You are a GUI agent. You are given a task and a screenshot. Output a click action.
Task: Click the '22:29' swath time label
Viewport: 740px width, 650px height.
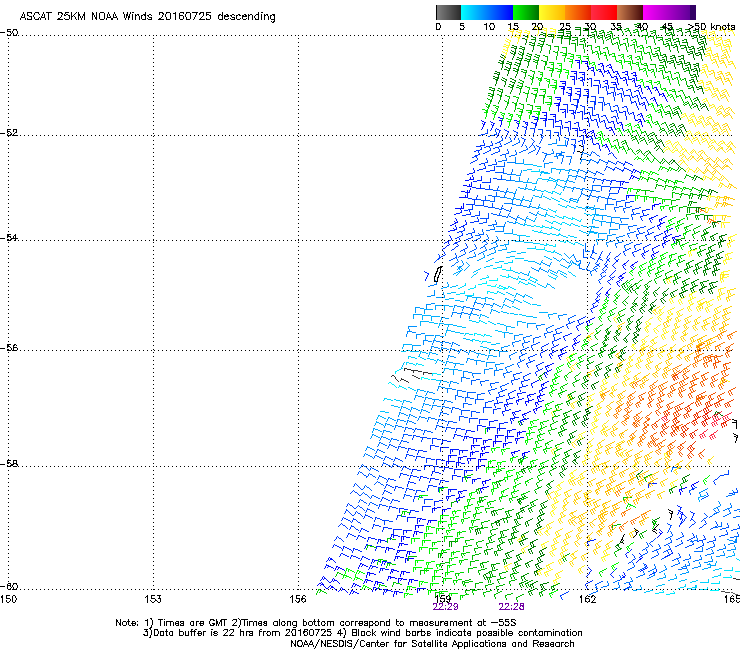[x=446, y=607]
